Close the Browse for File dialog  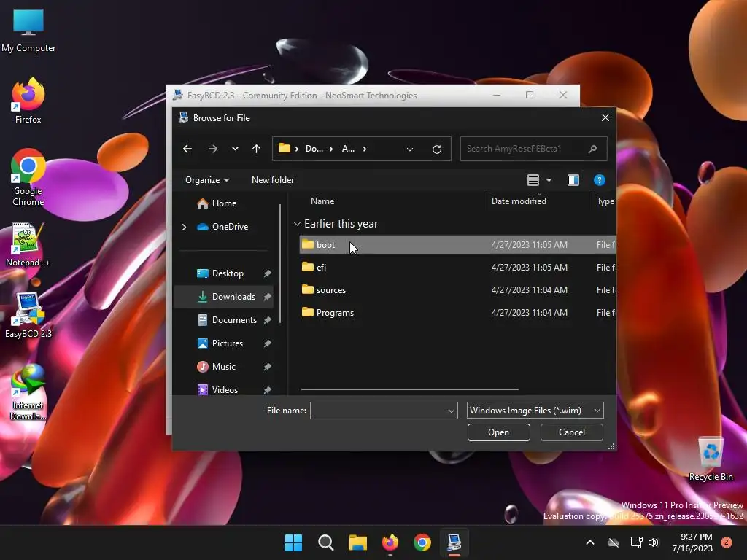[x=605, y=117]
